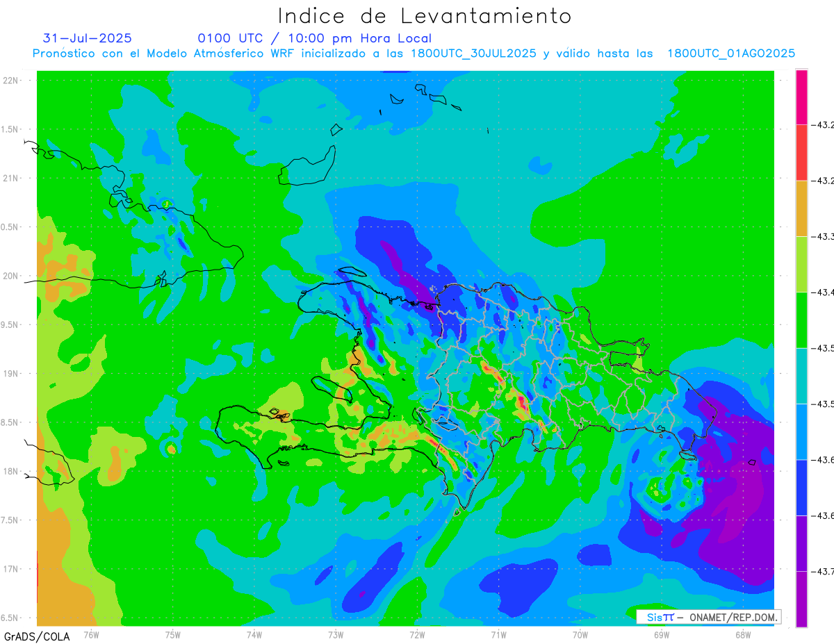The height and width of the screenshot is (644, 834).
Task: Click the 'ONAMET/REP.DOM.' attribution box
Action: tap(708, 617)
